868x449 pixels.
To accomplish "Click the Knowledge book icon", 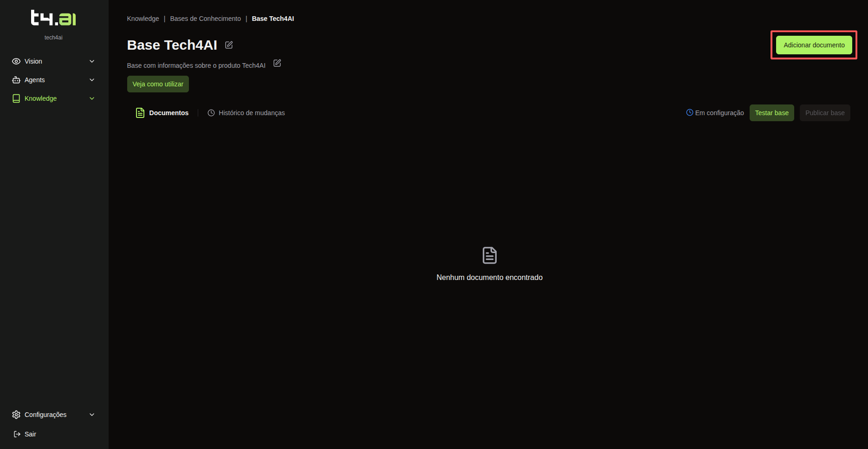I will [16, 98].
